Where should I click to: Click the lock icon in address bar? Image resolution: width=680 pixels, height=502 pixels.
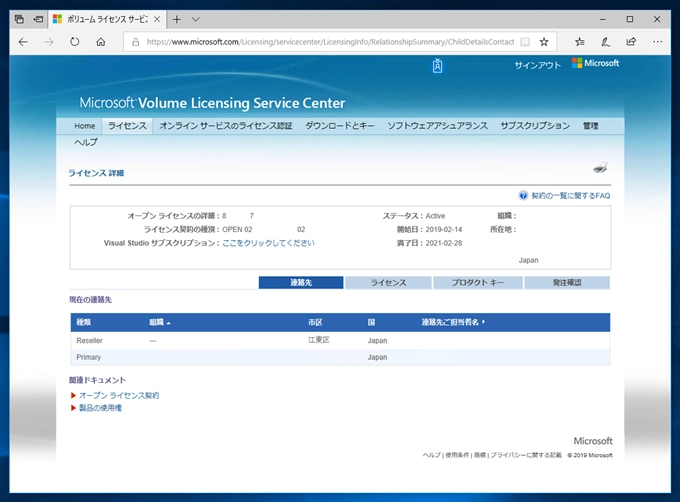[136, 42]
